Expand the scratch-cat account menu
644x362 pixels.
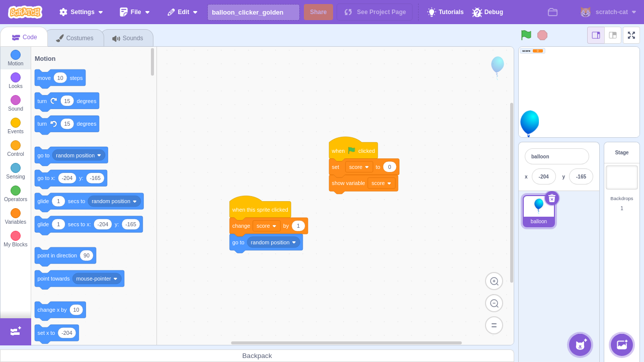(x=608, y=12)
